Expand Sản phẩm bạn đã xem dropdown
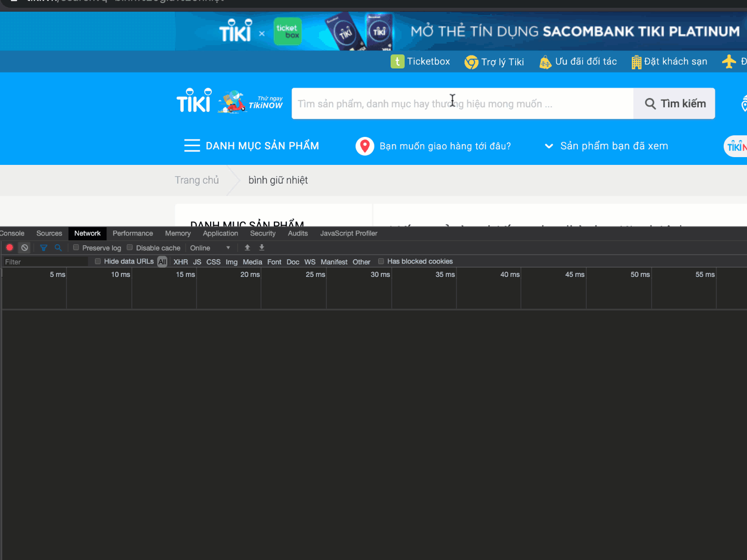The image size is (747, 560). click(606, 146)
